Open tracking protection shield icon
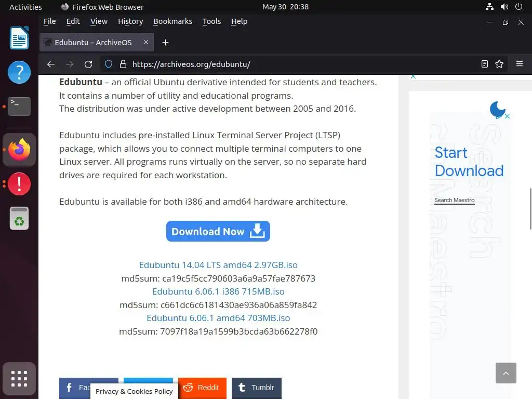 [x=109, y=64]
